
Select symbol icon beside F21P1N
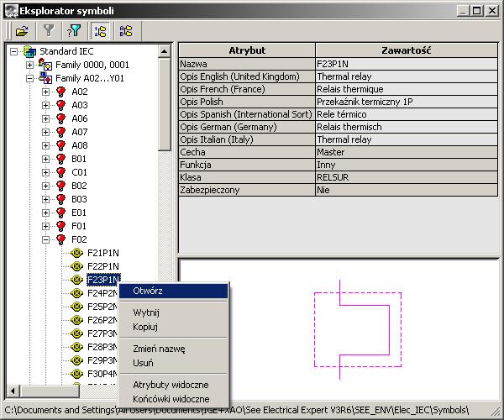point(76,253)
